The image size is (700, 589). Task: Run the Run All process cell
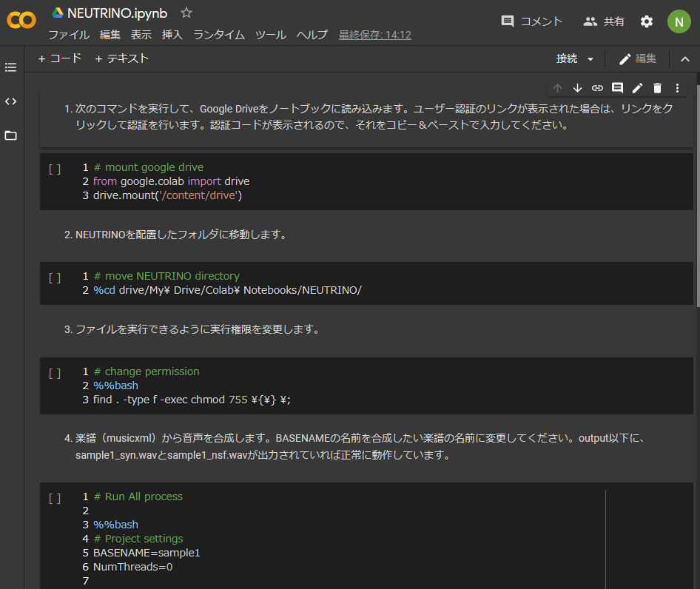55,498
